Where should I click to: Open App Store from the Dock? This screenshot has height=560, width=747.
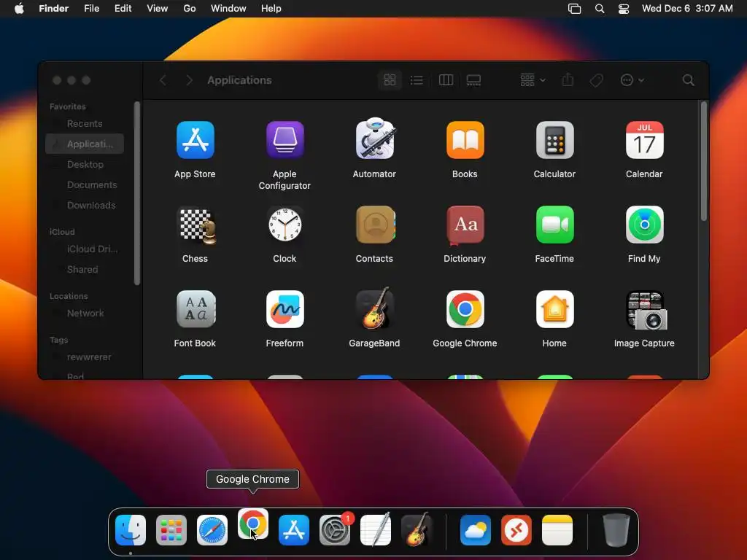[x=293, y=530]
